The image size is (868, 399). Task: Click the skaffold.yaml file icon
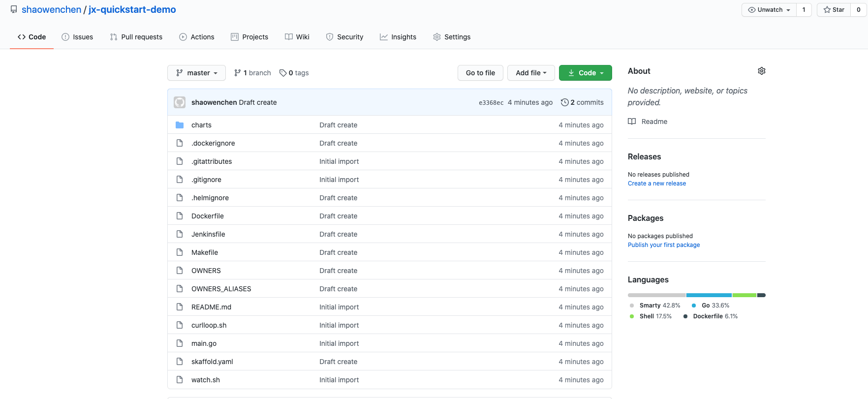tap(180, 362)
